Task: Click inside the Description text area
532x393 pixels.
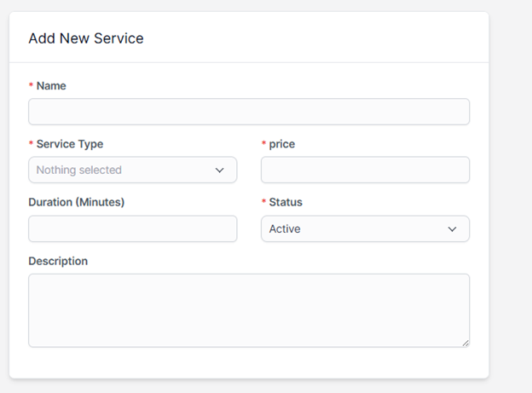Action: pos(248,309)
